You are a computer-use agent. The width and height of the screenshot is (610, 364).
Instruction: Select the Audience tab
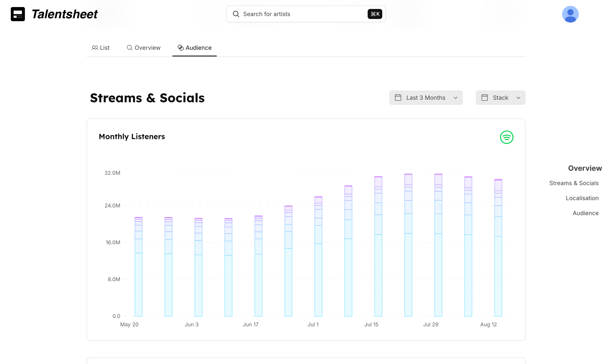pyautogui.click(x=194, y=48)
